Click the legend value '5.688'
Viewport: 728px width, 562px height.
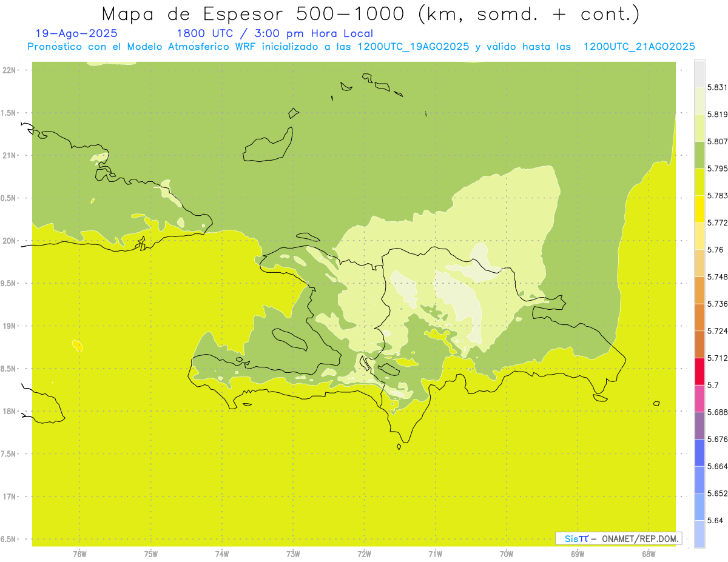point(717,412)
